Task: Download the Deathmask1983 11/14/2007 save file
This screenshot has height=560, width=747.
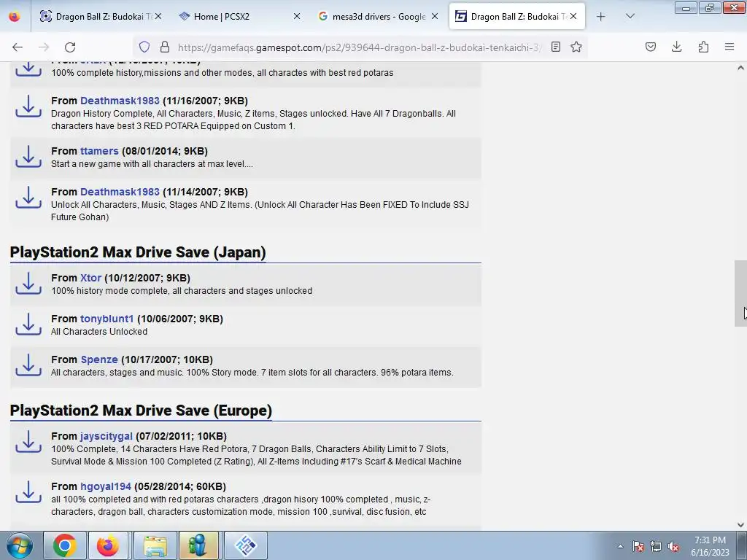Action: pos(28,198)
